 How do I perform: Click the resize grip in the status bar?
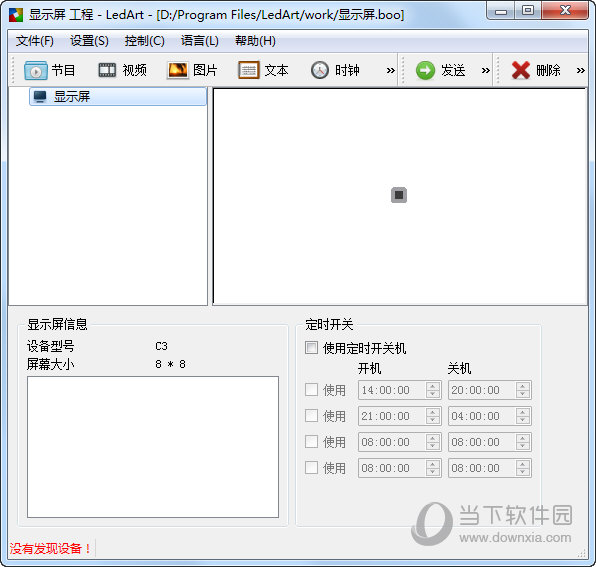coord(582,553)
